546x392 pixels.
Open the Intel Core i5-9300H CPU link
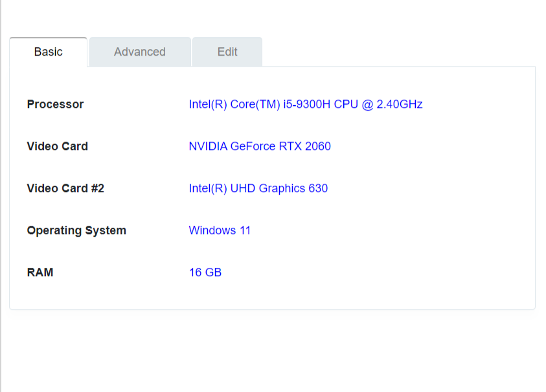[305, 104]
